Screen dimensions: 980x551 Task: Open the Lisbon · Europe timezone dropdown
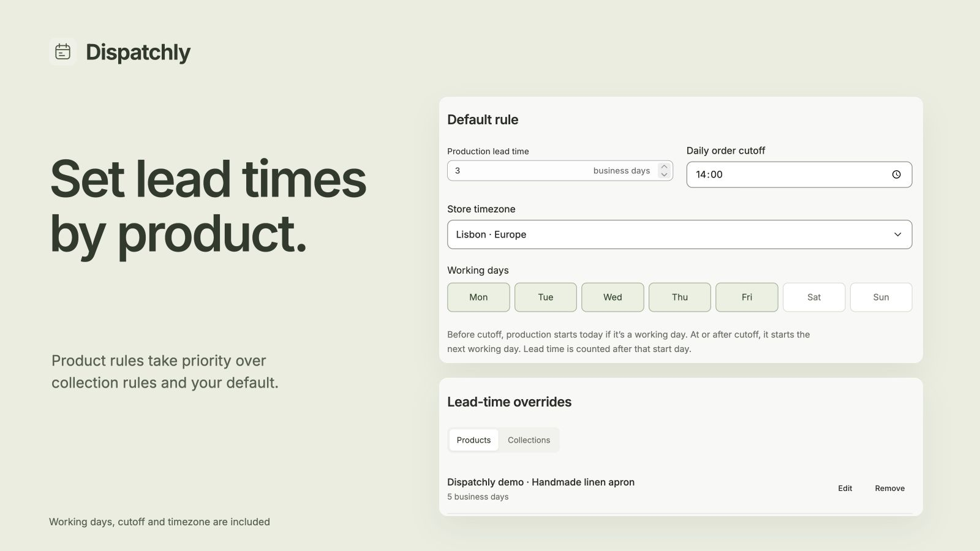[x=679, y=234]
